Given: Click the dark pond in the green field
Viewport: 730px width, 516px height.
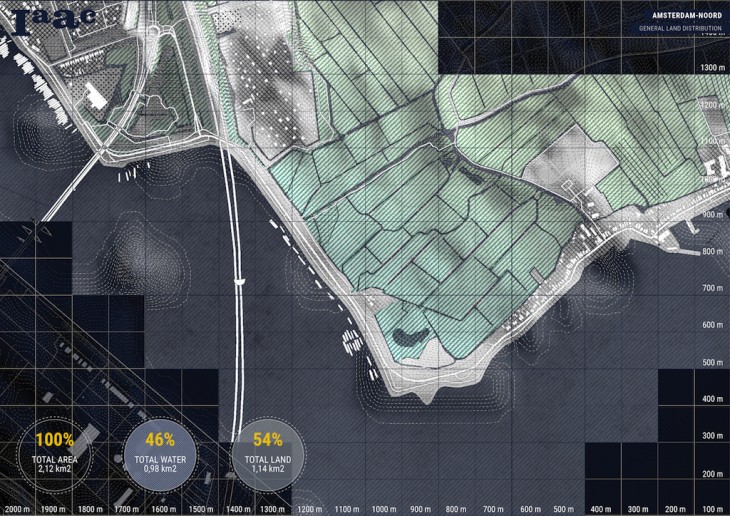Looking at the screenshot, I should coord(410,336).
